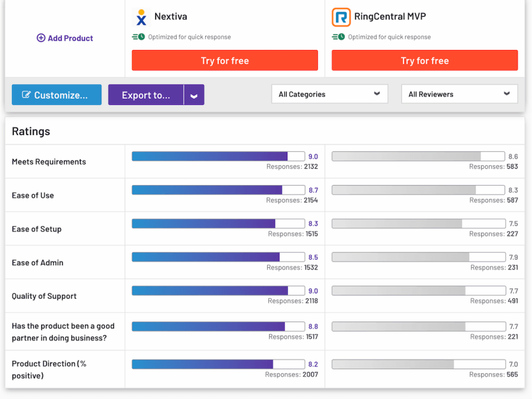This screenshot has width=532, height=399.
Task: Click the Product Direction row label
Action: [49, 370]
